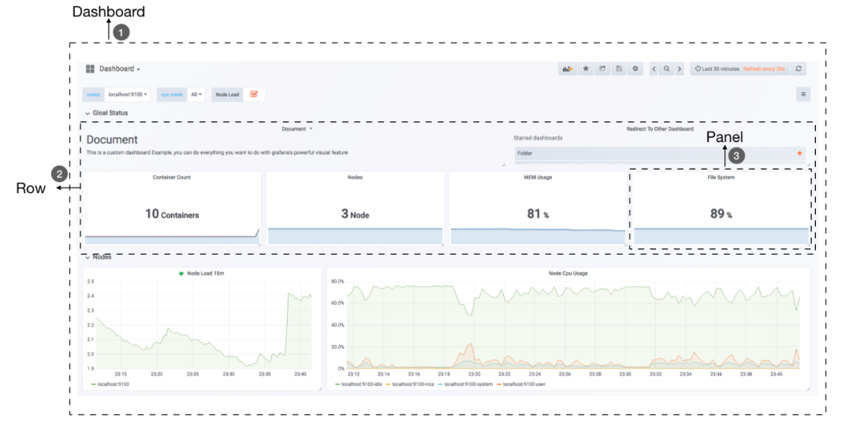Image resolution: width=868 pixels, height=422 pixels.
Task: Click the refresh dashboard icon
Action: coord(799,69)
